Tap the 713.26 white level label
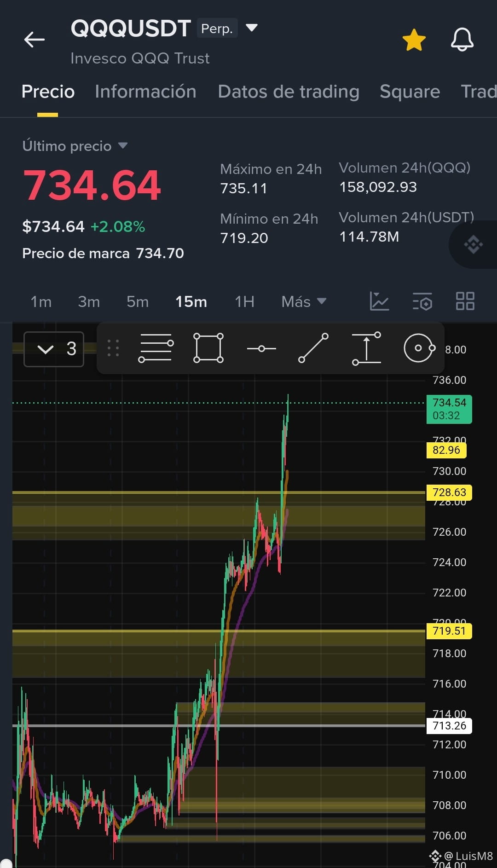 (x=449, y=726)
